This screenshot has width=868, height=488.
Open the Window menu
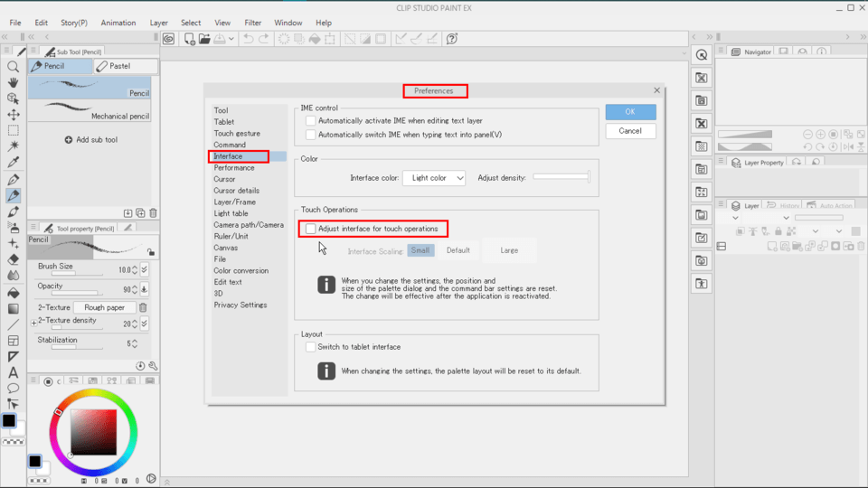pyautogui.click(x=288, y=23)
